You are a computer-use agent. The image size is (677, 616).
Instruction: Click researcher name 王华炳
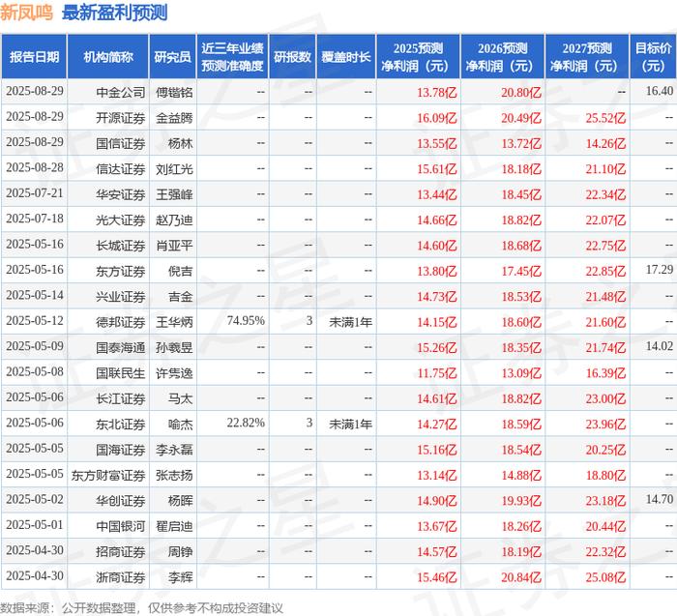coord(174,322)
